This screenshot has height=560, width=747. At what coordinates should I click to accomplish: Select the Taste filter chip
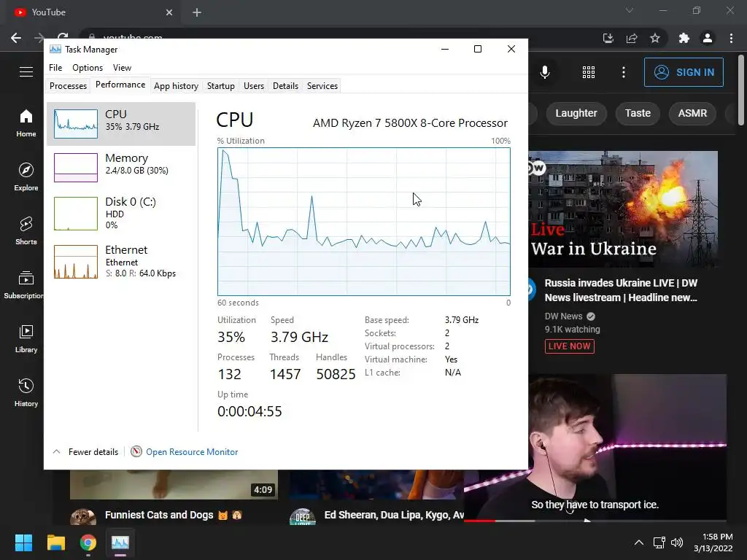pos(638,113)
